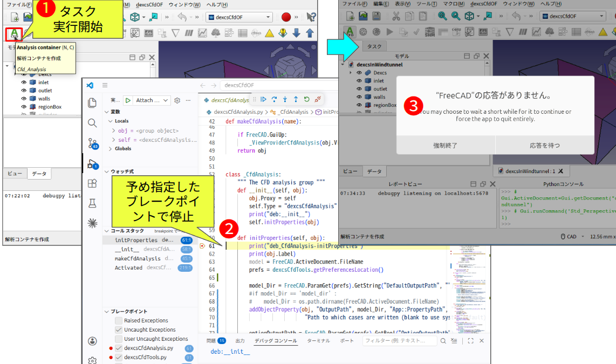Viewport: 616px width, 364px height.
Task: Click the debug Step Over icon
Action: [275, 99]
